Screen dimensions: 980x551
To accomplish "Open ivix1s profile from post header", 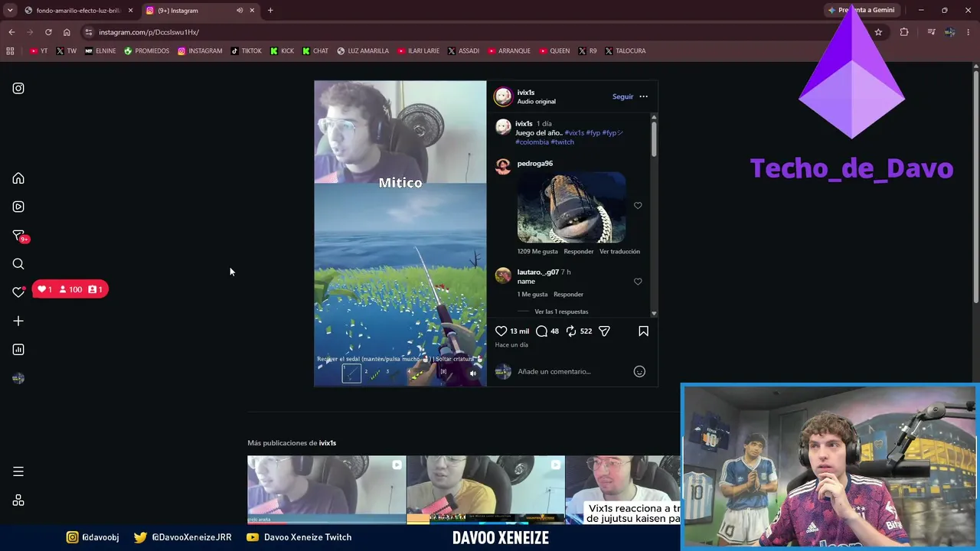I will point(526,93).
